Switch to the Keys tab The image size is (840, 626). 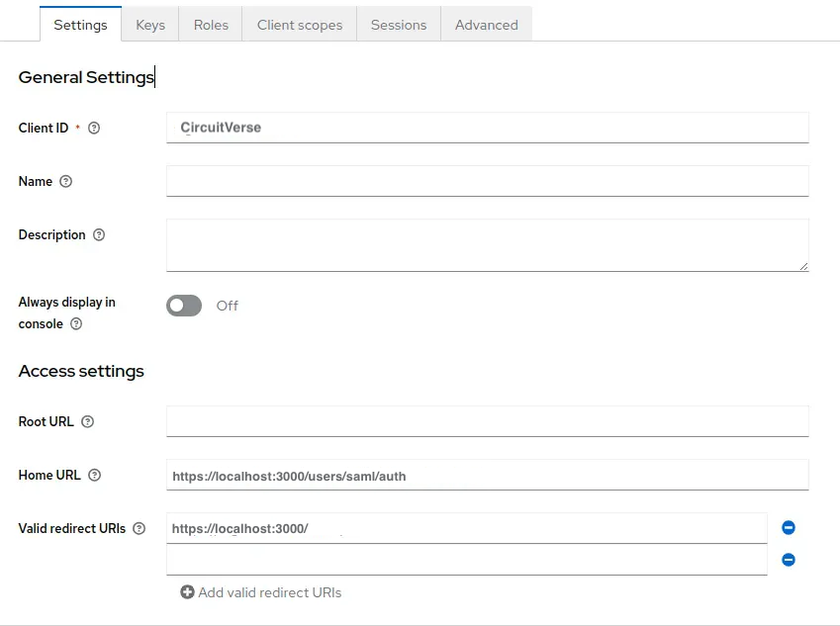150,25
